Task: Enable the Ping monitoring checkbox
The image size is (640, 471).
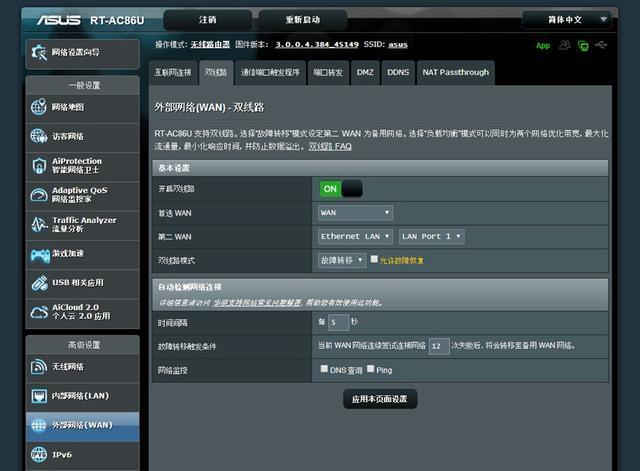Action: pyautogui.click(x=371, y=369)
